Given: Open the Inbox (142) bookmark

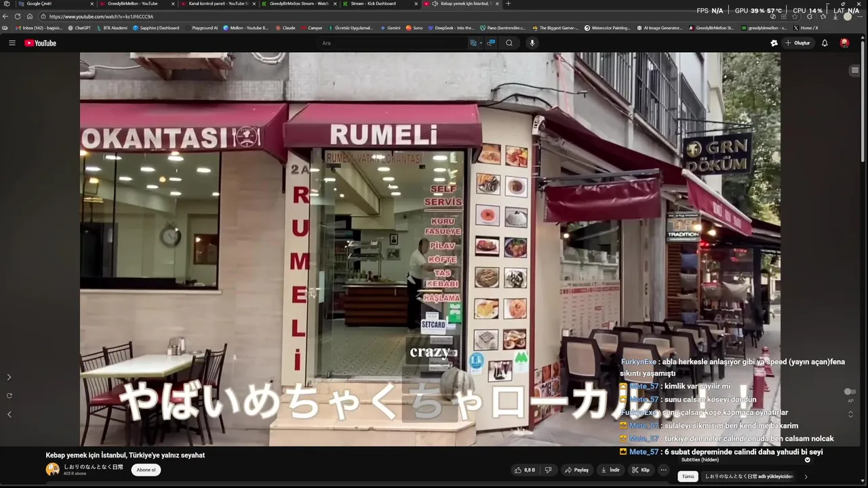Looking at the screenshot, I should coord(38,28).
